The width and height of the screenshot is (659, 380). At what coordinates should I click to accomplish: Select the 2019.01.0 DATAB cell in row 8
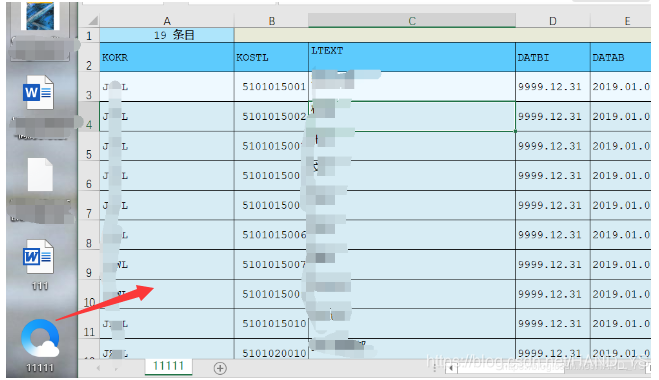coord(621,235)
